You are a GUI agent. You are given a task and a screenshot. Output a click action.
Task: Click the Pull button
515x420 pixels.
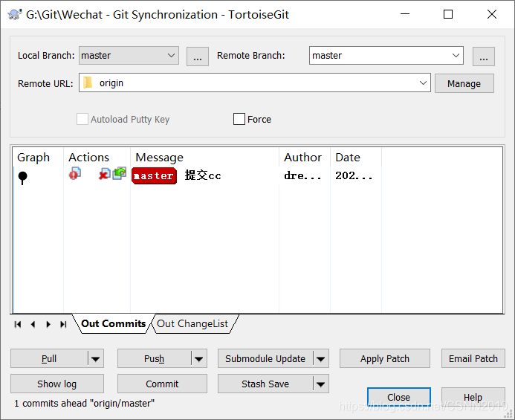click(49, 358)
